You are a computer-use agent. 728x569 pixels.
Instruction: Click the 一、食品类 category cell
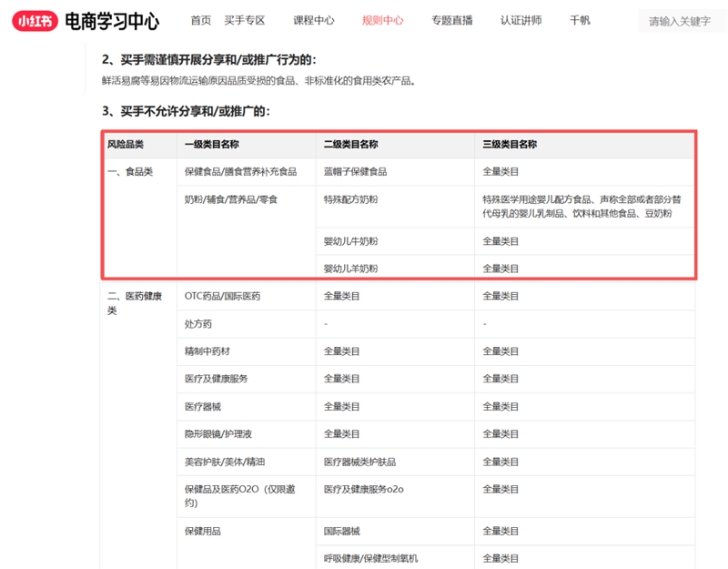(130, 171)
